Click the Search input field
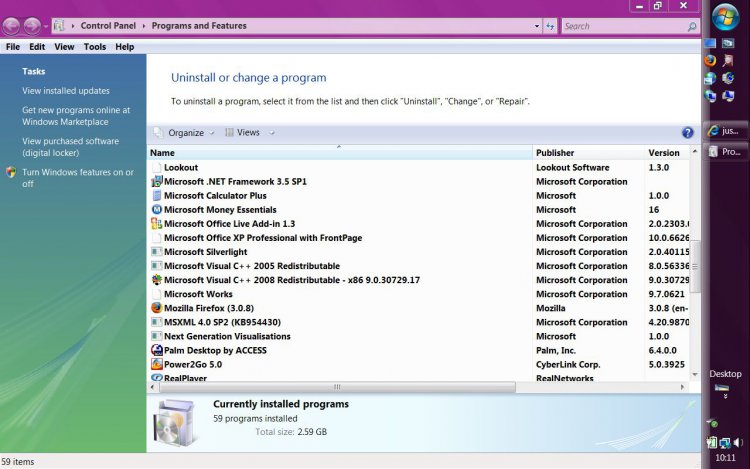The image size is (750, 469). click(624, 26)
